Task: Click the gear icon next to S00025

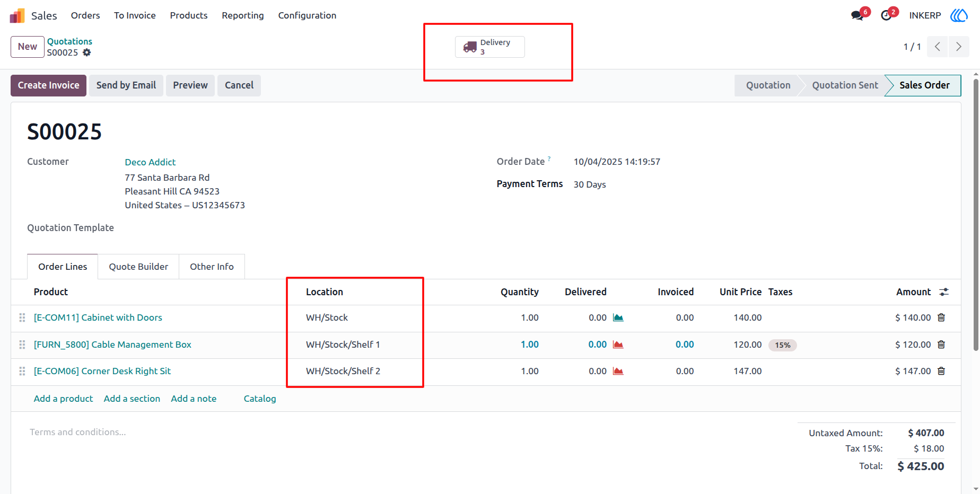Action: click(87, 52)
